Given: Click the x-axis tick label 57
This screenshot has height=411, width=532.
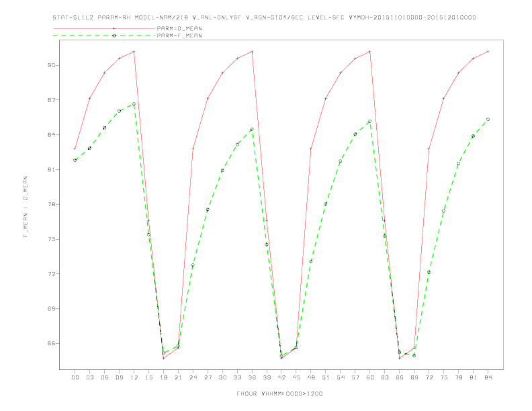Looking at the screenshot, I should coord(355,377).
